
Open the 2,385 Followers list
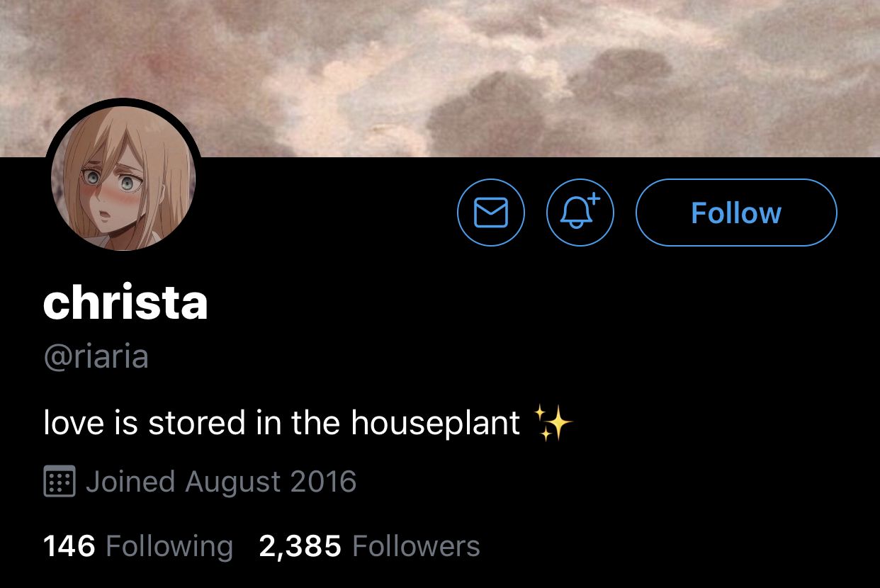369,546
